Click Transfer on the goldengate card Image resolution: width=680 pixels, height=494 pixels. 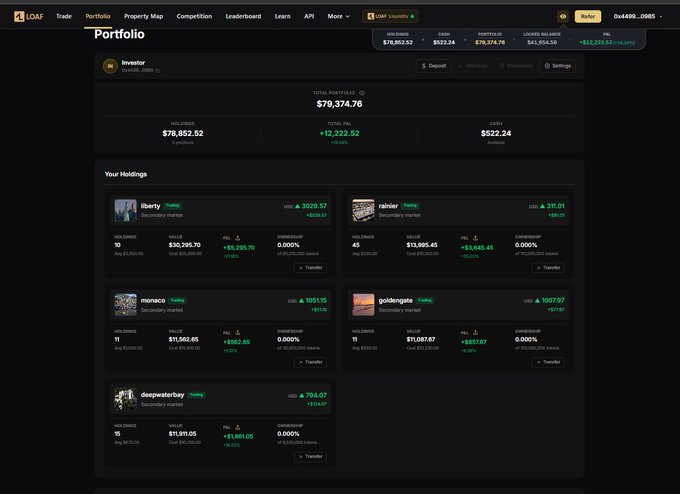click(548, 362)
